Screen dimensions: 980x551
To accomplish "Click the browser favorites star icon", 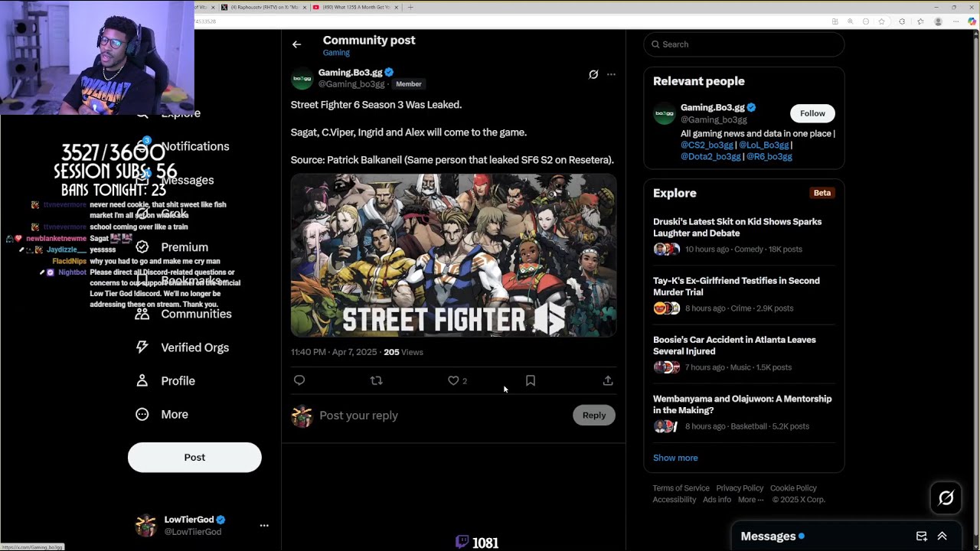I will point(882,21).
